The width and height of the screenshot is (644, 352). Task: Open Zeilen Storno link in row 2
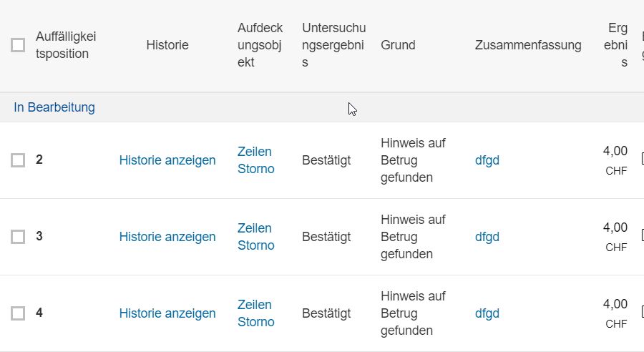256,160
